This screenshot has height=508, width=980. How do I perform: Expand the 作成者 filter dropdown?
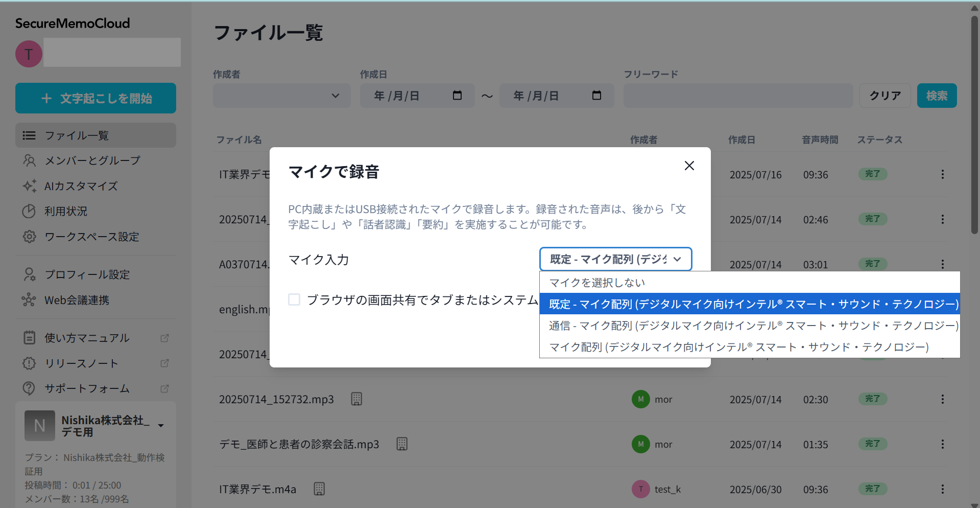pos(281,96)
